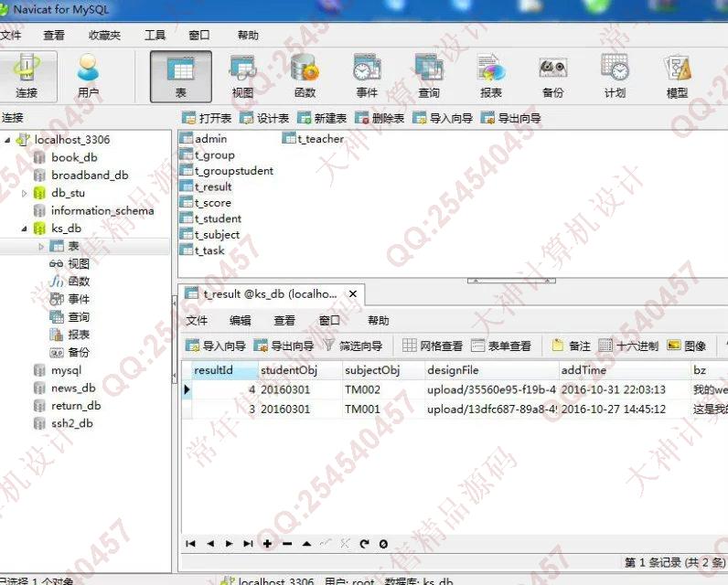Collapse the ks_db database node
This screenshot has height=585, width=728.
[x=25, y=229]
